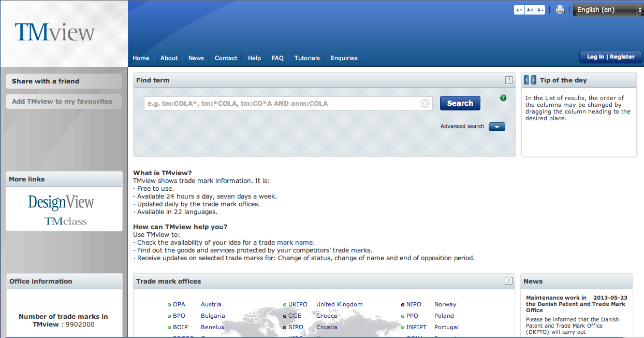Go to the Home menu item

coord(141,58)
